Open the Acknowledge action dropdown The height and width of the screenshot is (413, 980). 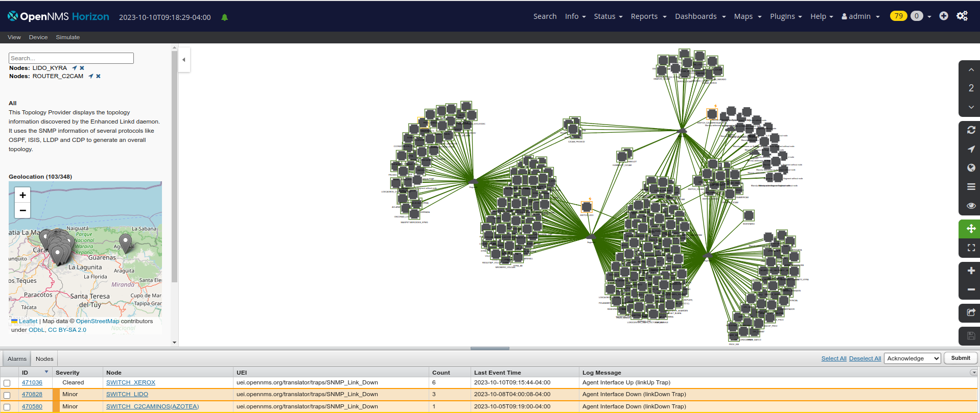coord(913,358)
